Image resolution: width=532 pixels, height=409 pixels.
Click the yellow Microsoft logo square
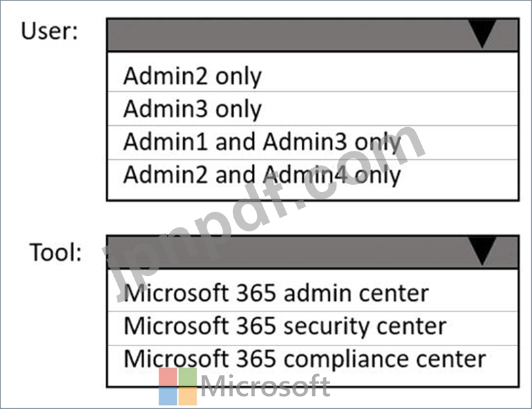[188, 397]
